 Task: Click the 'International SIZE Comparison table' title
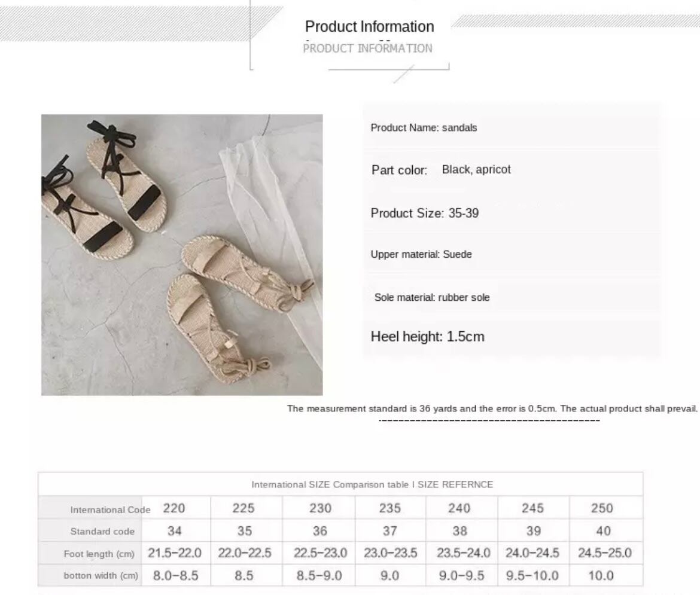pyautogui.click(x=372, y=484)
